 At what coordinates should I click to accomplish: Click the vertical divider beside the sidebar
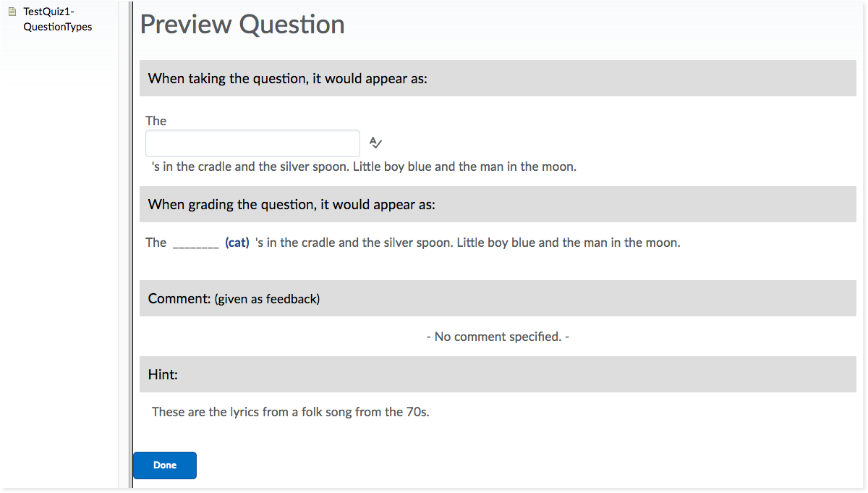pyautogui.click(x=130, y=246)
